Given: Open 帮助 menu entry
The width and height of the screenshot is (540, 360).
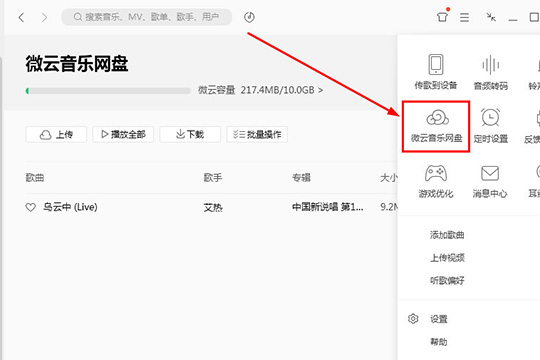Looking at the screenshot, I should click(x=438, y=342).
